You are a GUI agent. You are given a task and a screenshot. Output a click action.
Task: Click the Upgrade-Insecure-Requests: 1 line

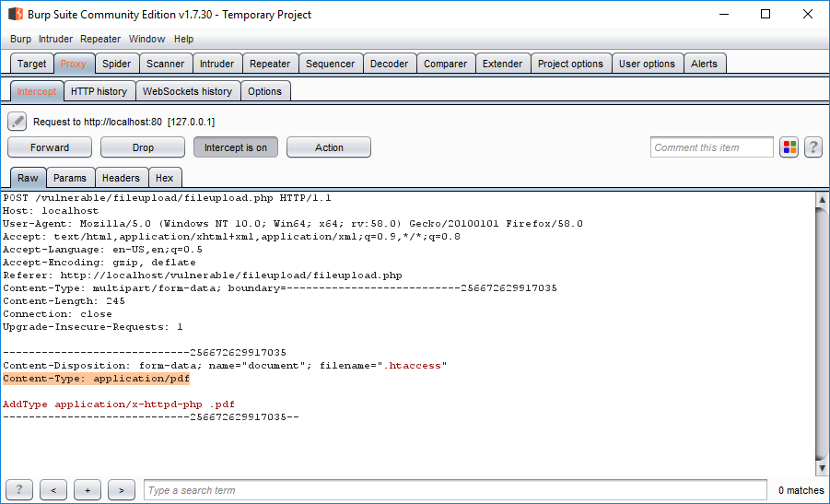coord(93,327)
